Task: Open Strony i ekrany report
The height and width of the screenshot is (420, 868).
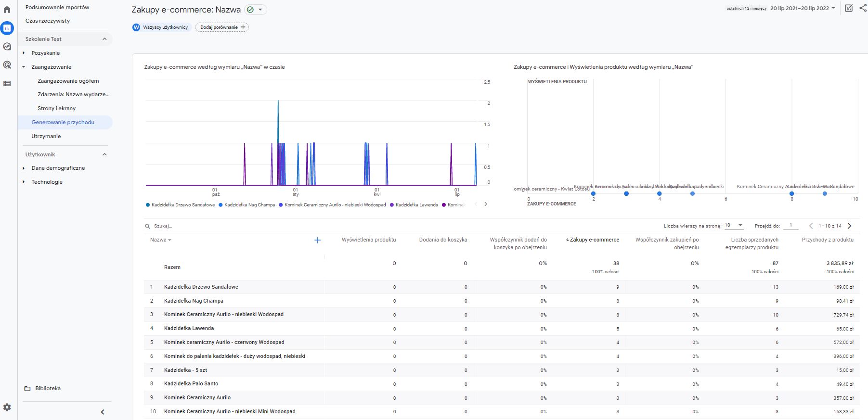Action: point(57,108)
